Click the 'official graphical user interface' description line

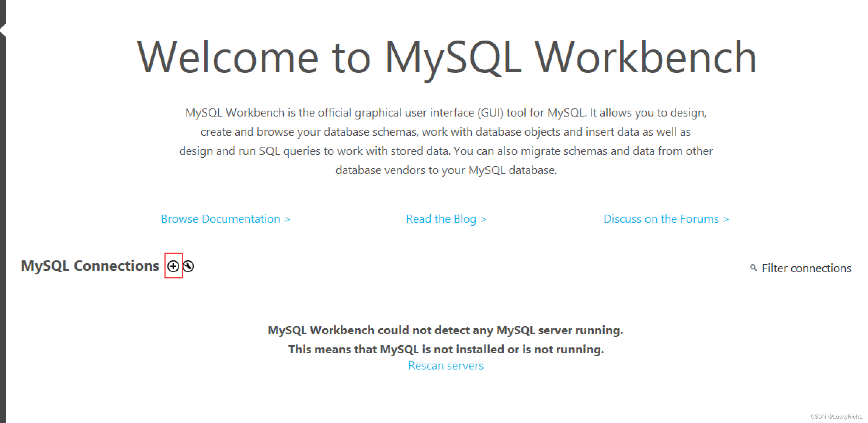click(445, 112)
